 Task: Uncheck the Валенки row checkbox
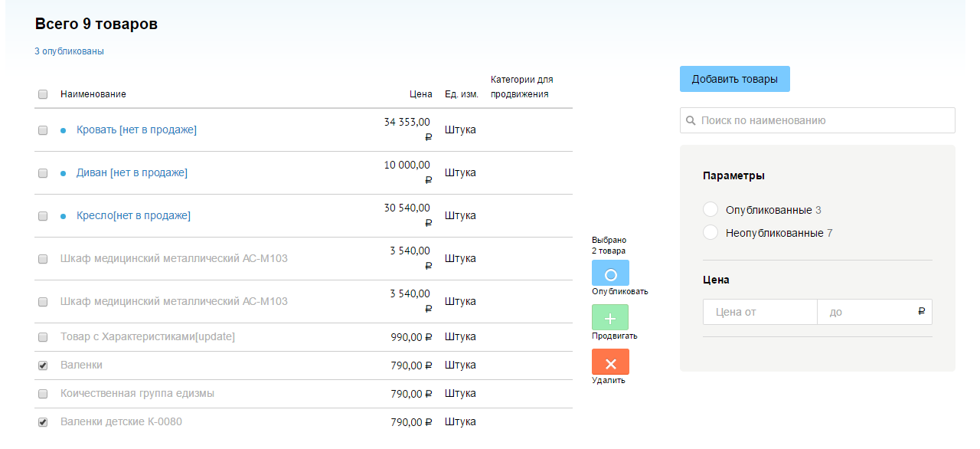pos(43,365)
